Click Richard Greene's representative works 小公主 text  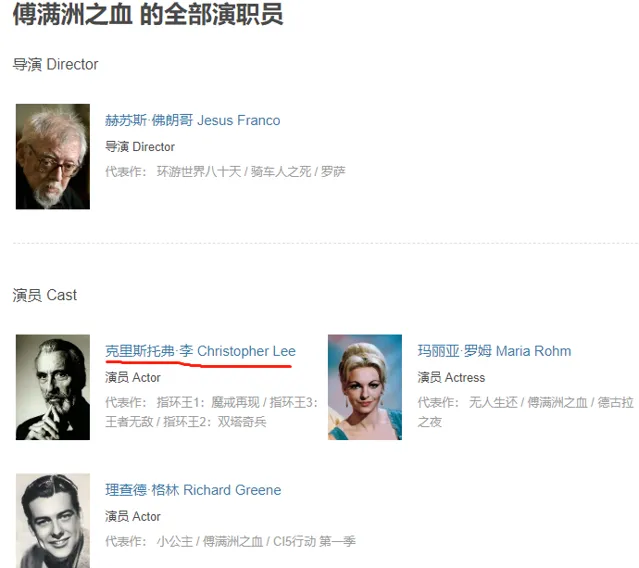pyautogui.click(x=174, y=542)
